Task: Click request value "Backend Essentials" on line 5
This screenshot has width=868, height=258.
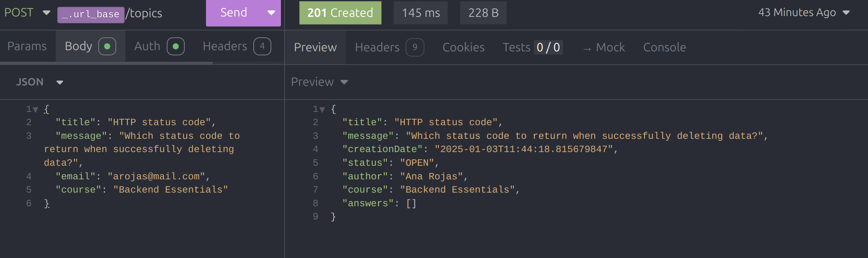Action: [x=171, y=190]
